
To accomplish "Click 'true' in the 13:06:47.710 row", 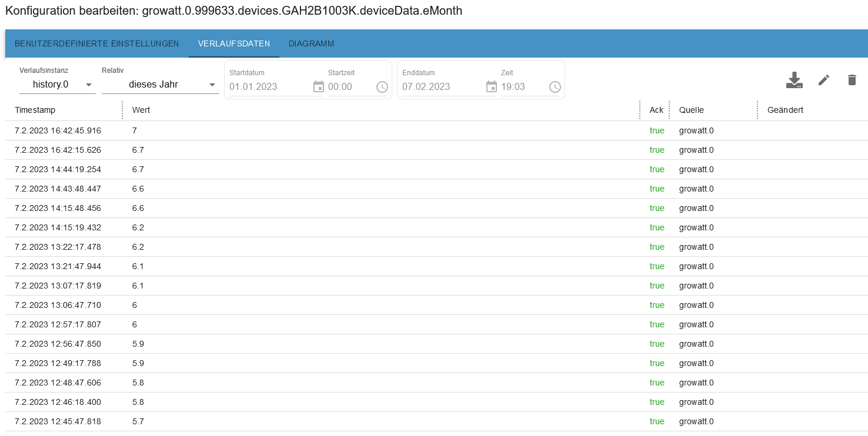I will [657, 305].
